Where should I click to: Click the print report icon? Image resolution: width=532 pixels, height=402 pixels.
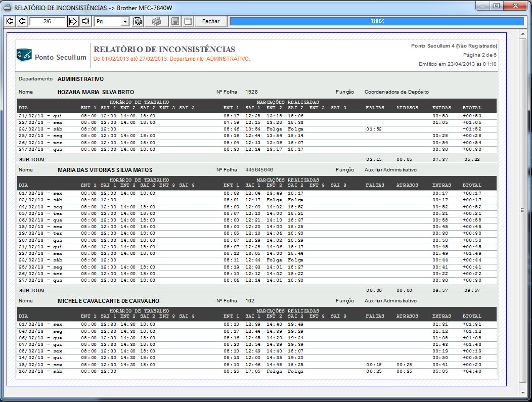(x=156, y=21)
